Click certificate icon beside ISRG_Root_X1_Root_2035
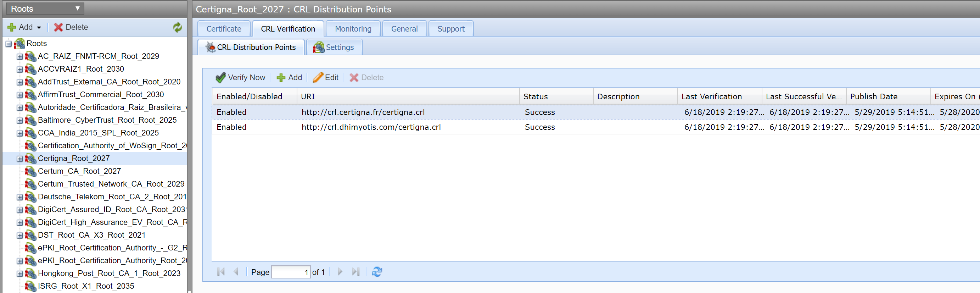The image size is (980, 293). pos(30,286)
